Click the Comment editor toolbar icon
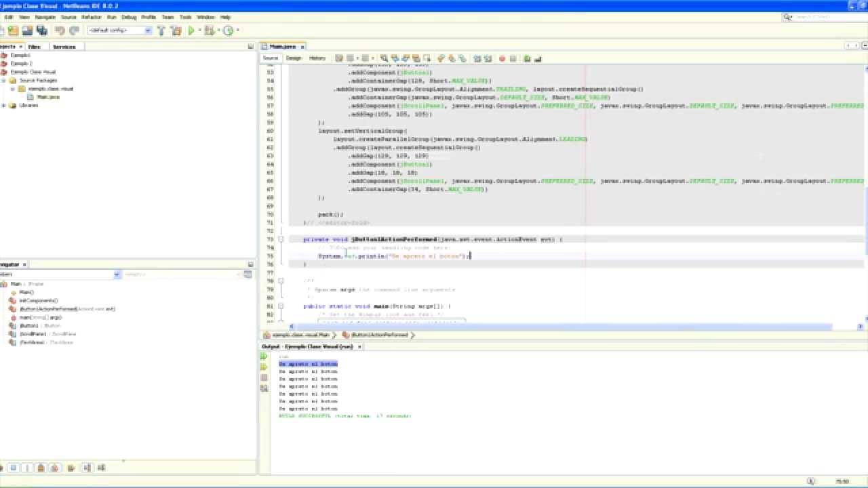Viewport: 868px width, 488px height. 527,58
